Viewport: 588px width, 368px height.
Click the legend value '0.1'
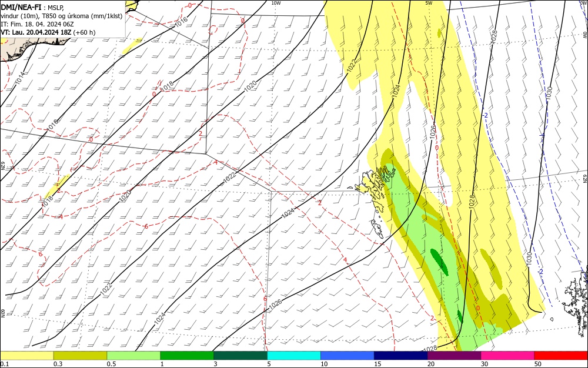coord(5,364)
